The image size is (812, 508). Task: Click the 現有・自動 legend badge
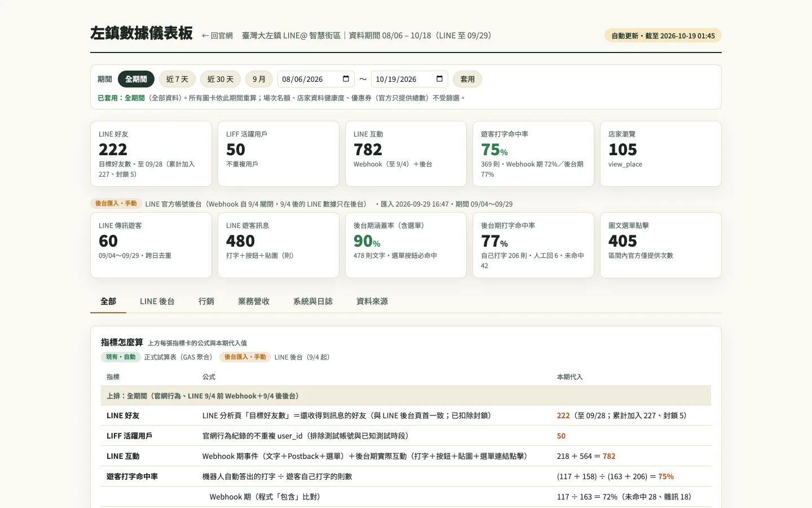[x=121, y=357]
